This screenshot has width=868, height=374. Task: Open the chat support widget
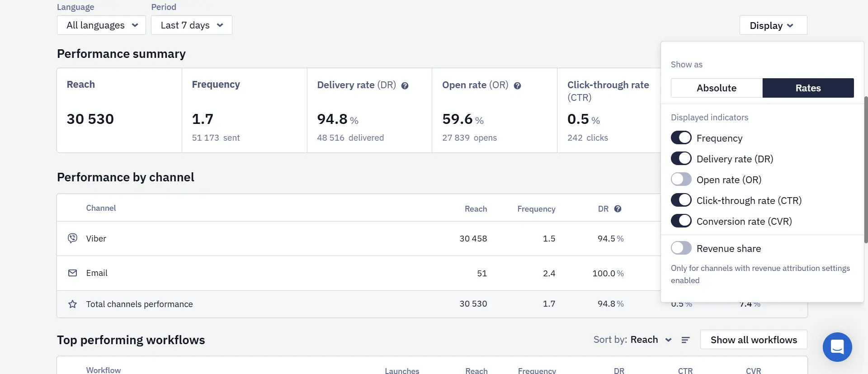pos(837,347)
